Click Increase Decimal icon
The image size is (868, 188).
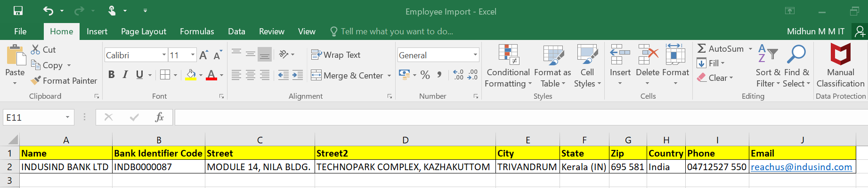coord(458,75)
